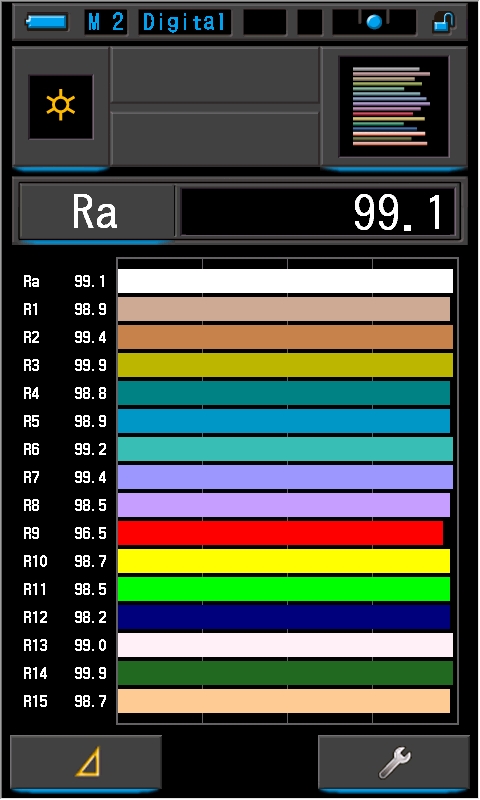Select the orange-brown R2 bar

click(285, 337)
